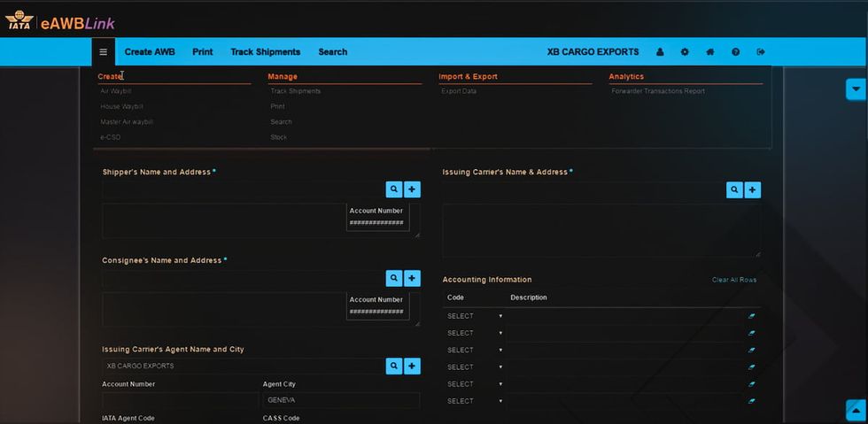The height and width of the screenshot is (424, 868).
Task: Click consignee's name search input field
Action: [x=243, y=278]
